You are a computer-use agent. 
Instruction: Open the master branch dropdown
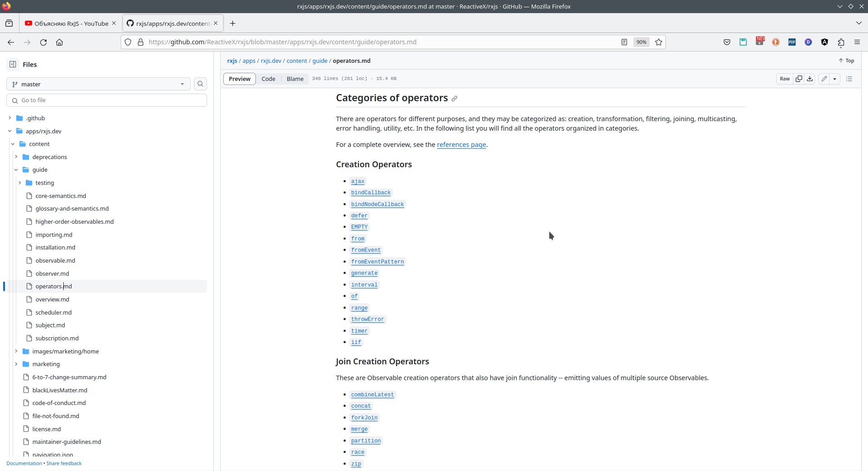coord(98,84)
